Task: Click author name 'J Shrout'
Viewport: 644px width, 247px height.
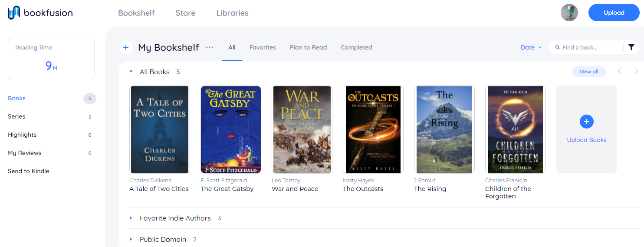Action: [x=425, y=180]
